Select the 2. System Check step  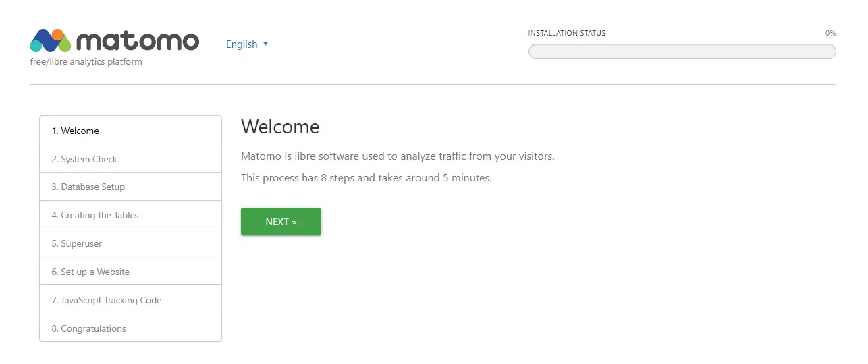tap(130, 158)
